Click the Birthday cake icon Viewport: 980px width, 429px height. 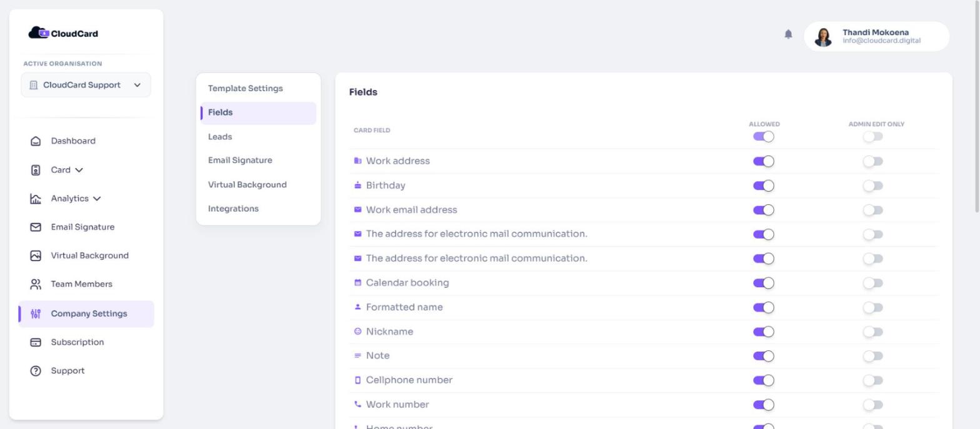click(x=357, y=185)
